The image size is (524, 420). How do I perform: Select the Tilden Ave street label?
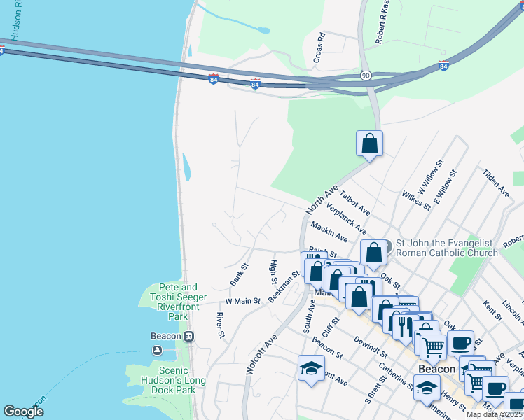495,181
